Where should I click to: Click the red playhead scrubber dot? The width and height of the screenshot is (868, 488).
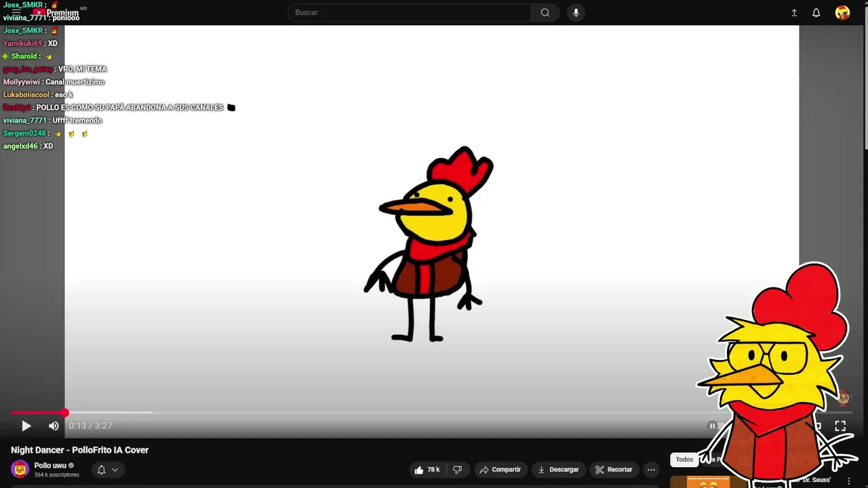coord(65,412)
